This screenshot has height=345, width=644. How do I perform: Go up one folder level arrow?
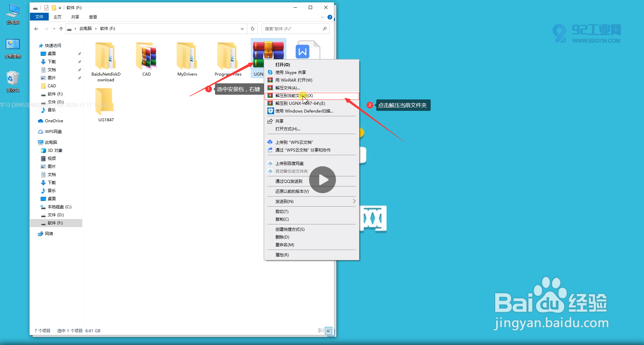(x=61, y=29)
